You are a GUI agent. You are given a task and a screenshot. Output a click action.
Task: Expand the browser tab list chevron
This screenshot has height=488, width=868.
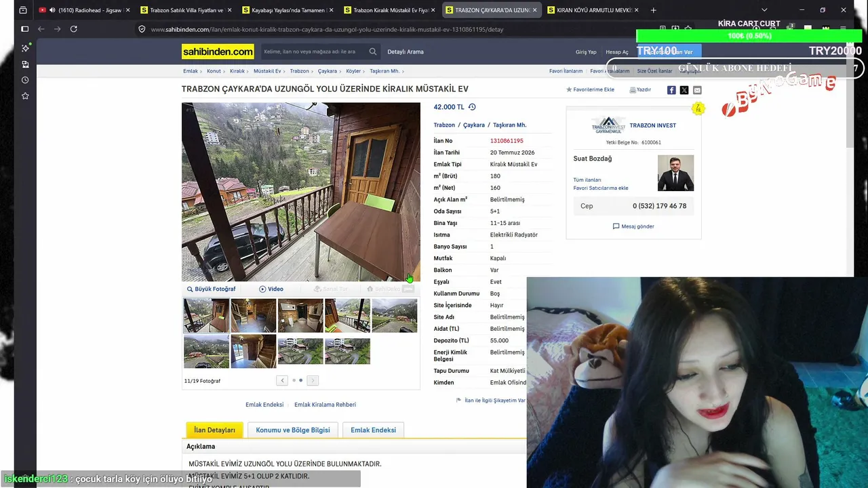click(x=764, y=10)
